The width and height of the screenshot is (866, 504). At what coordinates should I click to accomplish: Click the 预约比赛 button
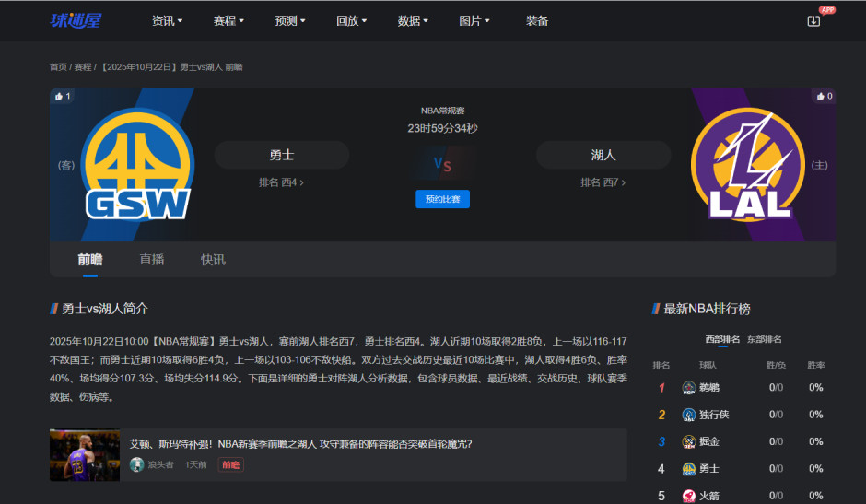pos(442,199)
